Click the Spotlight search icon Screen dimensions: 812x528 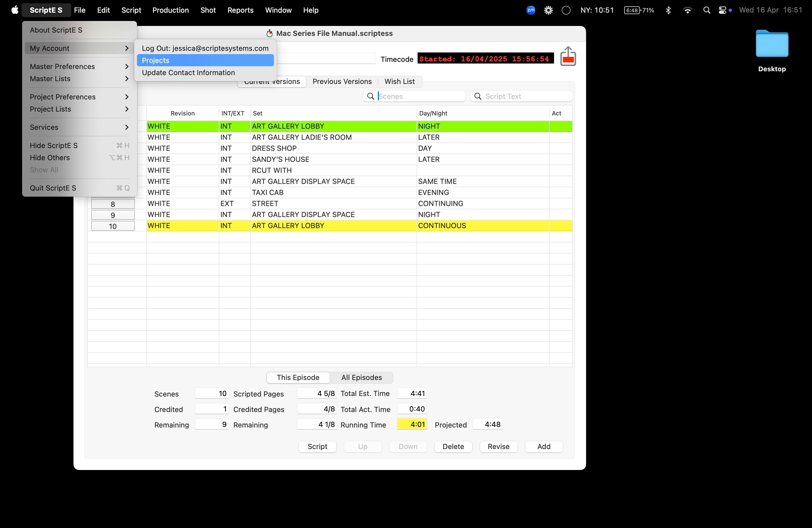tap(706, 10)
